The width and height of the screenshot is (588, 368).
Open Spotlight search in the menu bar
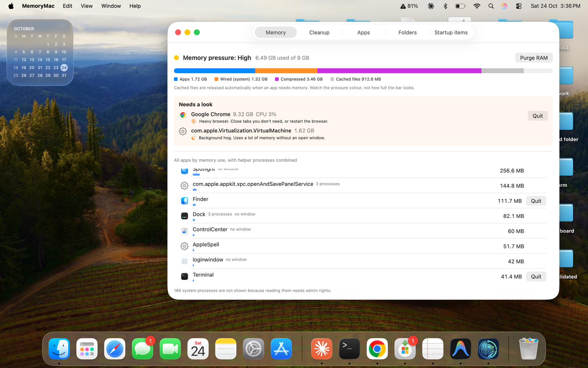[x=491, y=6]
